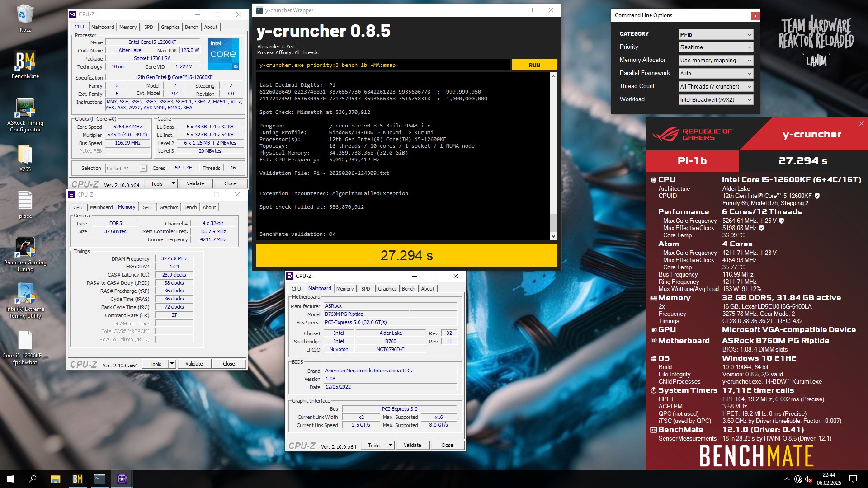
Task: Open Workload Intel Broadwell dropdown
Action: pyautogui.click(x=716, y=100)
